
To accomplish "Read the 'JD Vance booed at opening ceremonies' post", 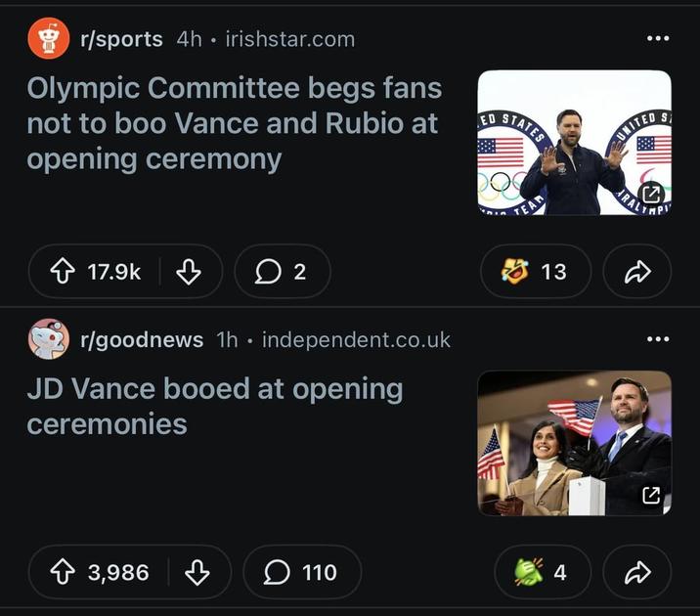I will pyautogui.click(x=214, y=406).
